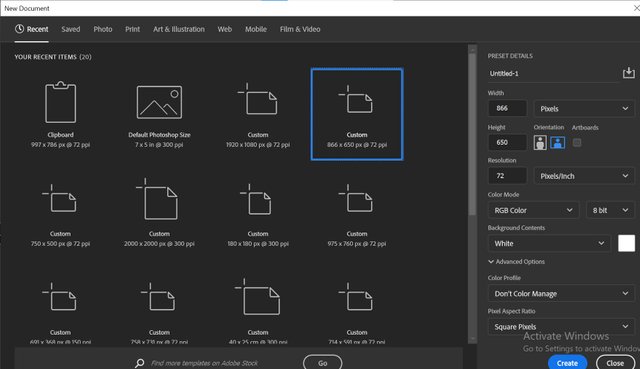Click the Close button
This screenshot has width=640, height=369.
pyautogui.click(x=615, y=362)
